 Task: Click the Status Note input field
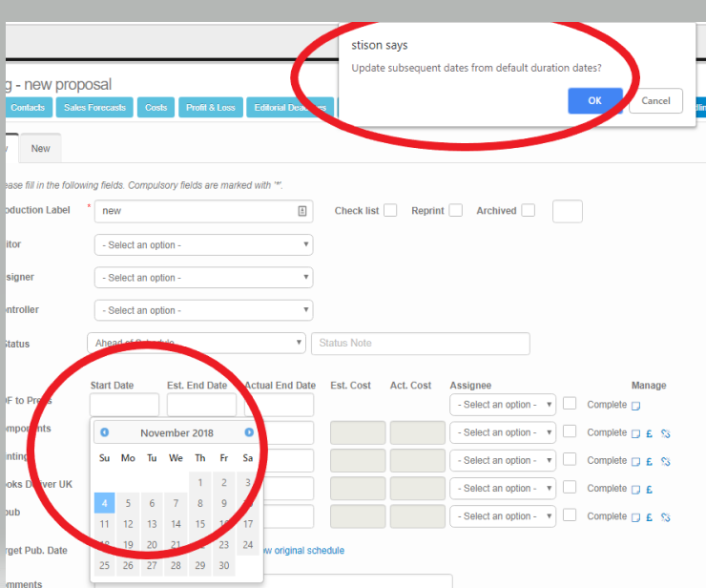pyautogui.click(x=420, y=344)
